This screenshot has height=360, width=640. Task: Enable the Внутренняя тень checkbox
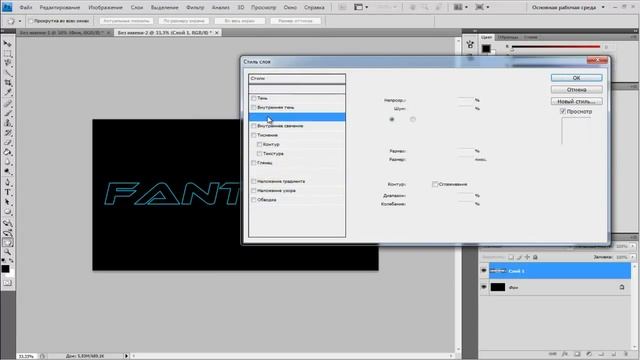click(x=253, y=107)
